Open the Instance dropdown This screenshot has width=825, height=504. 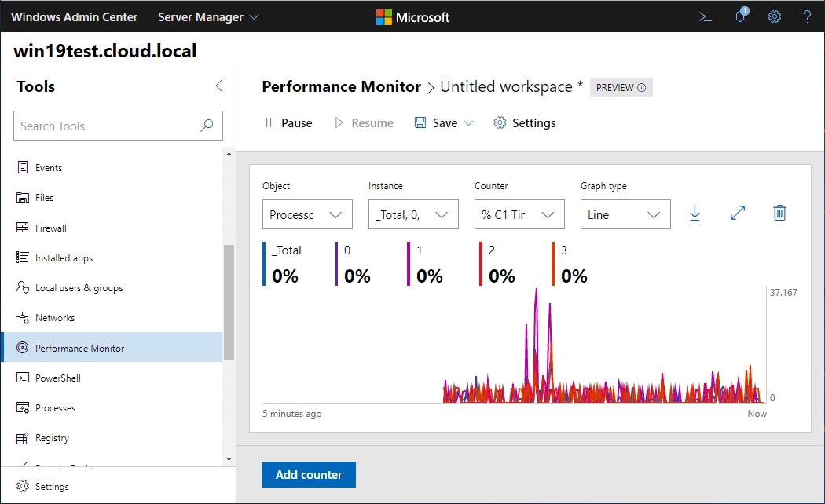[413, 214]
